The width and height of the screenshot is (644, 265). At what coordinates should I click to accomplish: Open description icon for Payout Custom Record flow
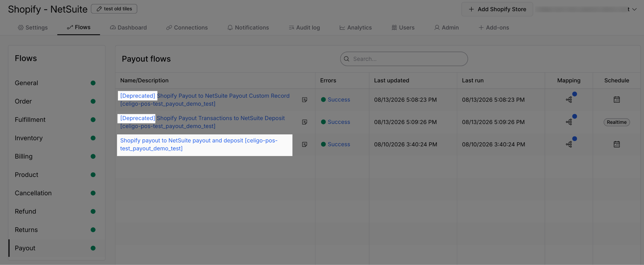coord(304,100)
